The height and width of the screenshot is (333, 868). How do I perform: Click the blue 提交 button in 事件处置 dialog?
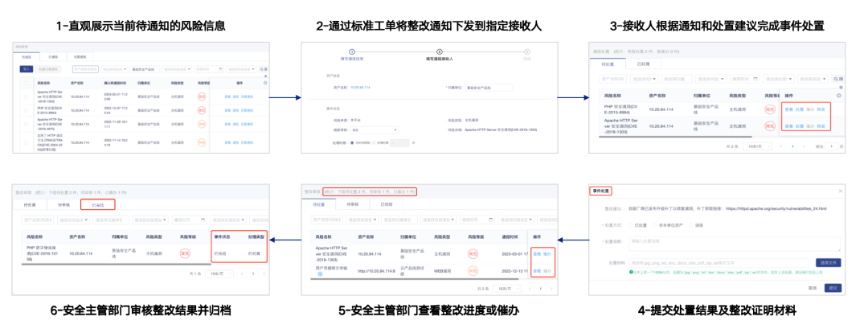[833, 287]
